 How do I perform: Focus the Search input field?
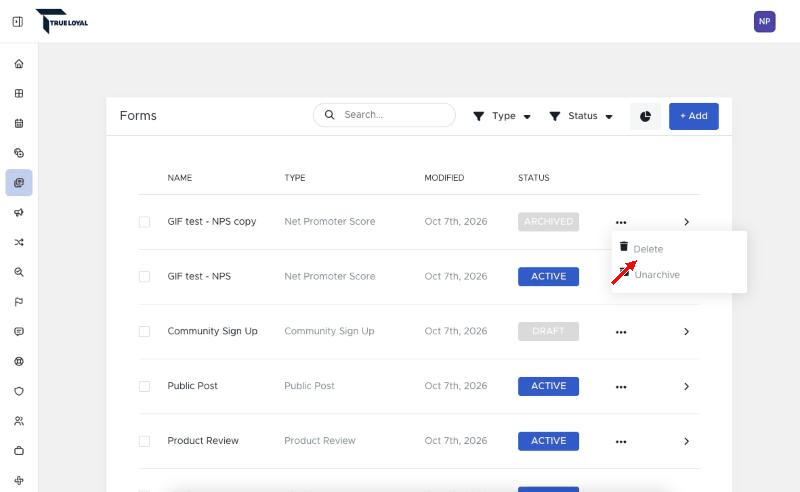coord(384,115)
